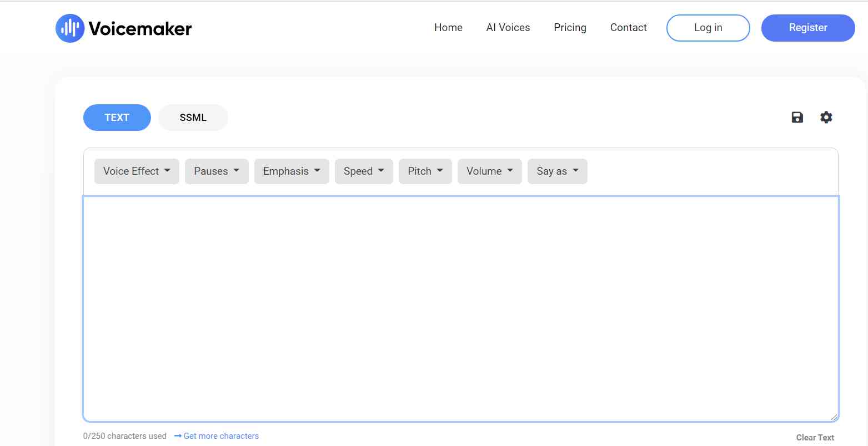Expand the Pauses dropdown

pos(217,171)
